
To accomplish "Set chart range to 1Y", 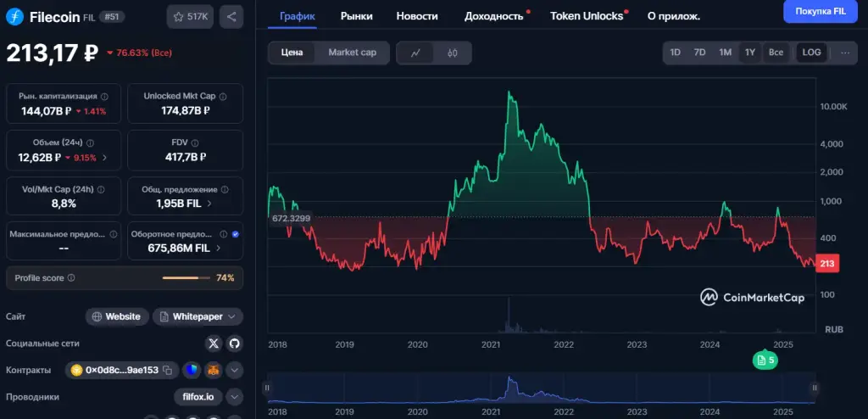I will pos(750,53).
